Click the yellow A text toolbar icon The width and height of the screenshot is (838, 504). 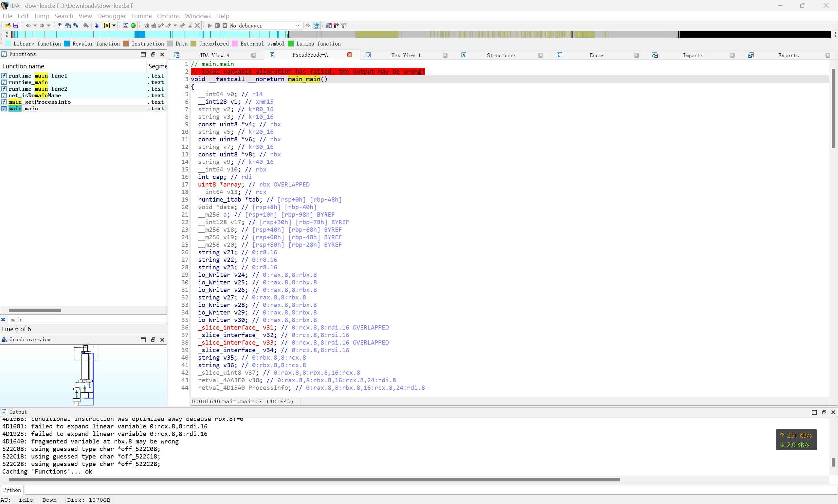click(107, 26)
